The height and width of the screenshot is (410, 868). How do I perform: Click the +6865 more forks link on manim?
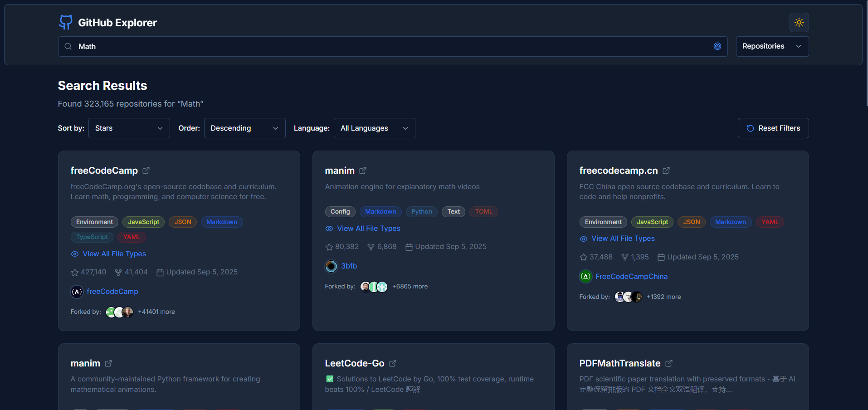pos(410,286)
